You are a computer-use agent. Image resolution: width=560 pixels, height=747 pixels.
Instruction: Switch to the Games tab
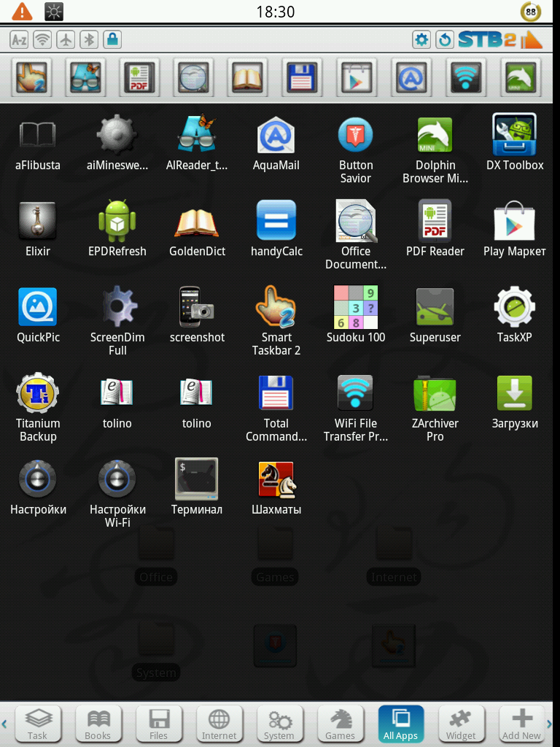340,724
